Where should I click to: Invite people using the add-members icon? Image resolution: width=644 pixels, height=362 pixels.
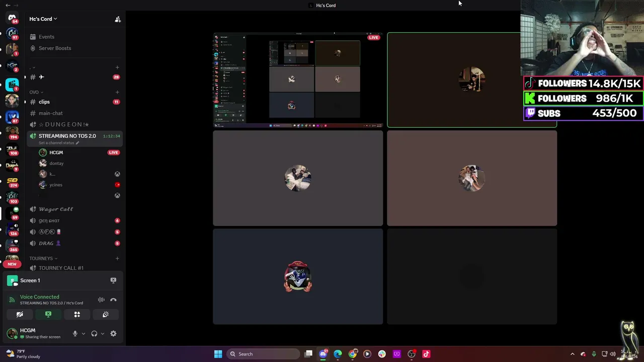coord(118,19)
